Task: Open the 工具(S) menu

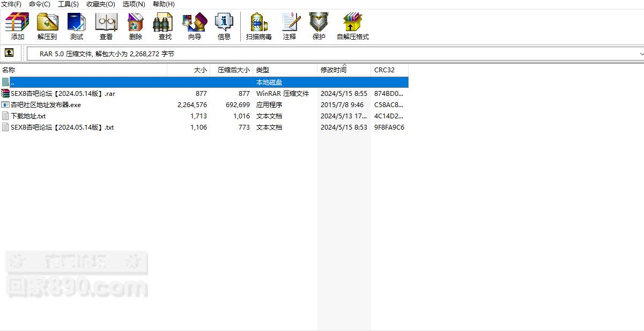Action: pyautogui.click(x=68, y=4)
